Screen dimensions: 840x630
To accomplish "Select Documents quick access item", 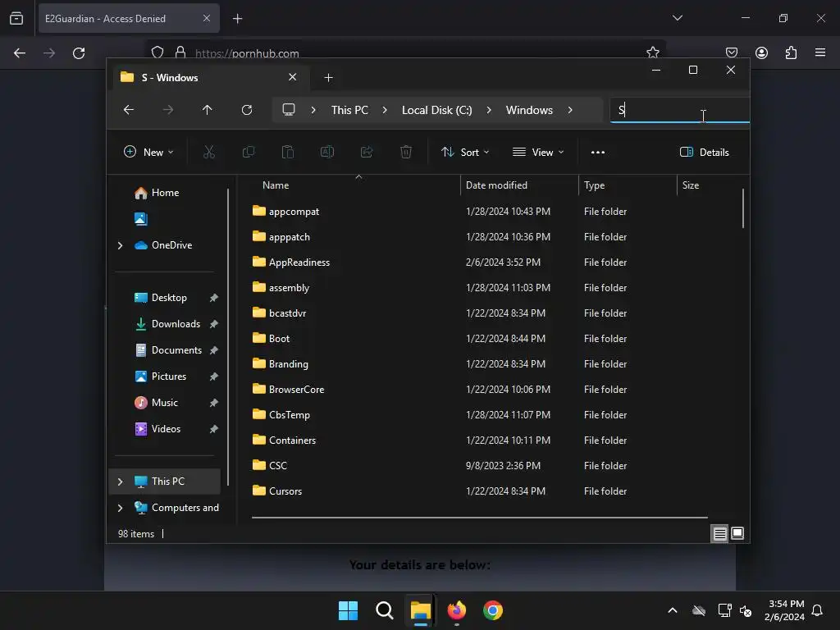I will (x=177, y=350).
